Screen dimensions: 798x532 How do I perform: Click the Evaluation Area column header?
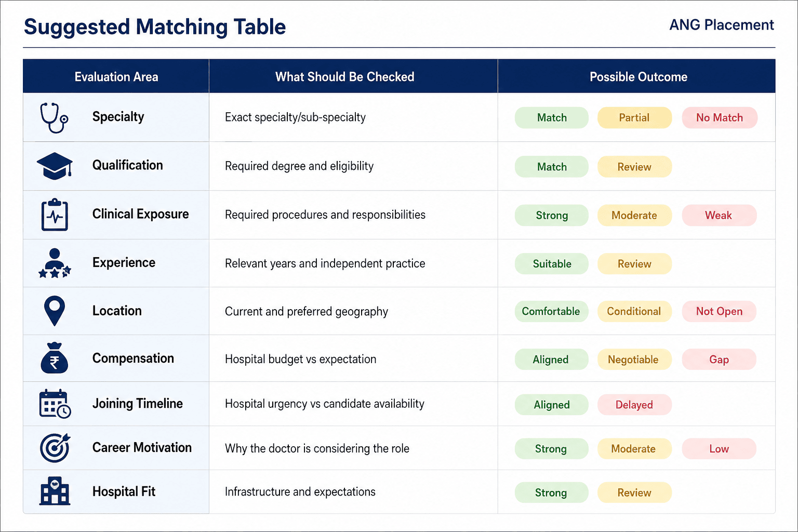point(116,77)
